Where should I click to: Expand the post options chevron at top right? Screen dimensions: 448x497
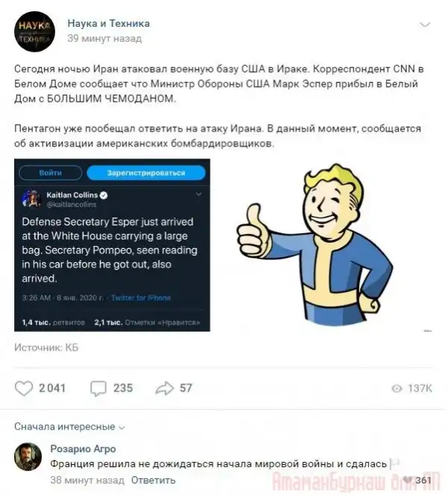click(425, 25)
